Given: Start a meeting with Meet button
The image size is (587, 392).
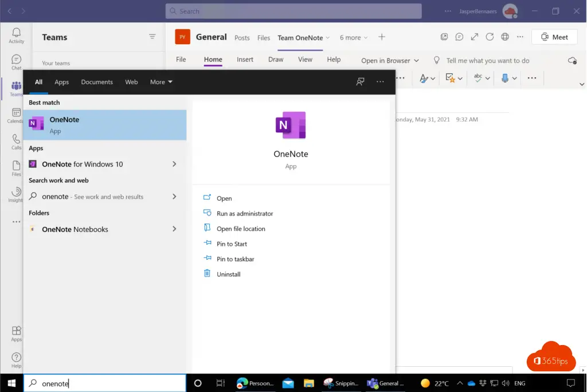Looking at the screenshot, I should [x=554, y=37].
